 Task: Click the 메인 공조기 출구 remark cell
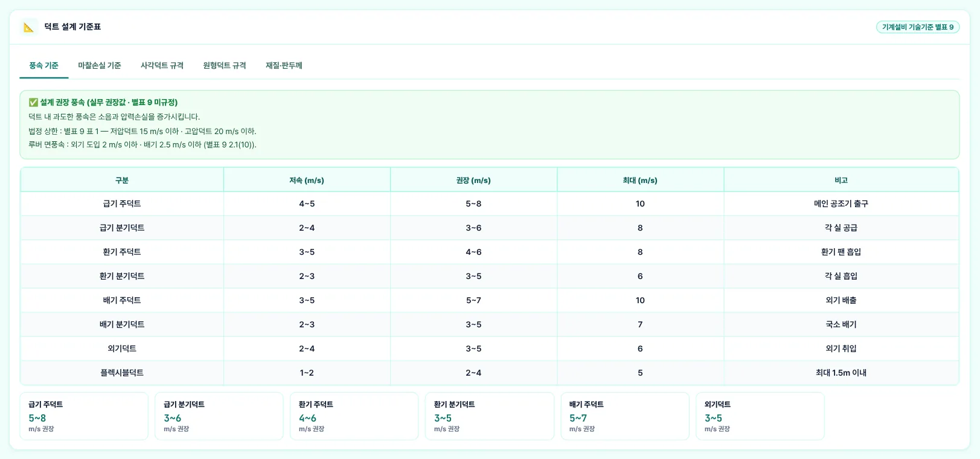pyautogui.click(x=841, y=204)
